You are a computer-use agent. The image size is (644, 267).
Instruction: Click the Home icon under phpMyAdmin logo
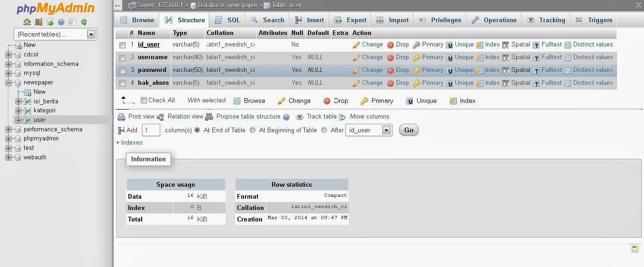click(27, 22)
